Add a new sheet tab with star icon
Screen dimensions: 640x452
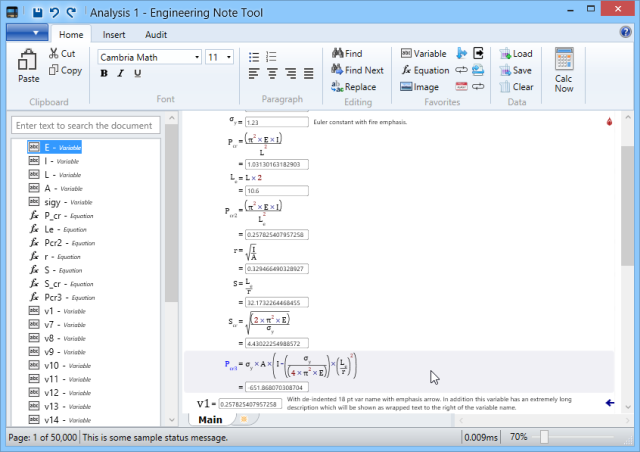click(x=244, y=419)
